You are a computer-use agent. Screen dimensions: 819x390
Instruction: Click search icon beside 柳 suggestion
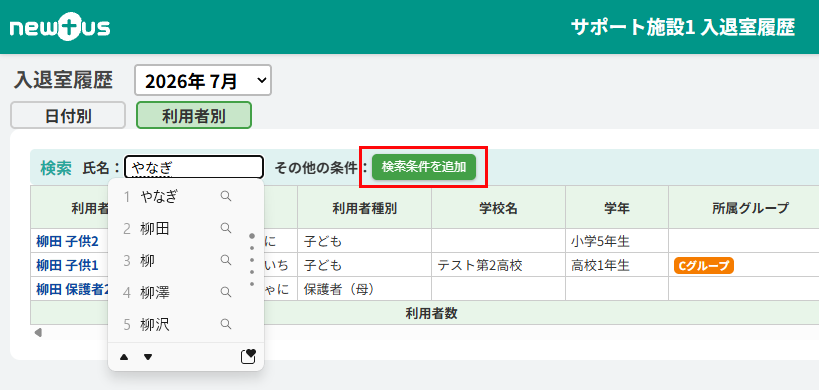tap(226, 260)
